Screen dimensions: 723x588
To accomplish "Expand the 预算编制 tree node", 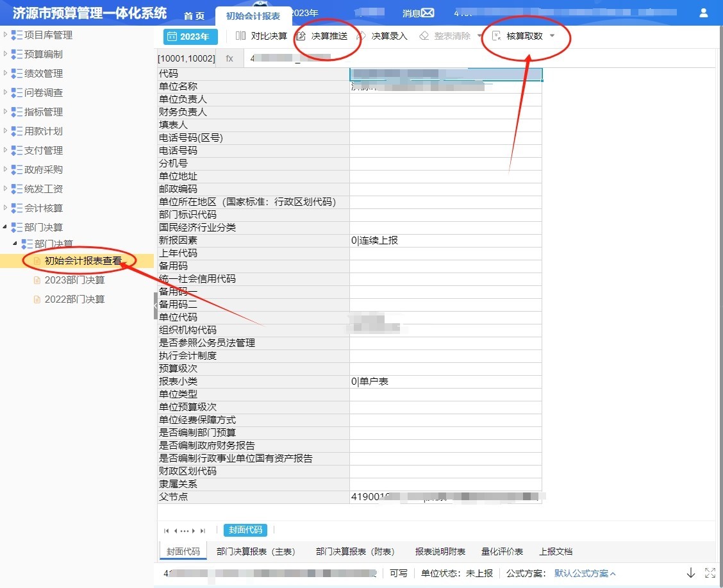I will 5,54.
